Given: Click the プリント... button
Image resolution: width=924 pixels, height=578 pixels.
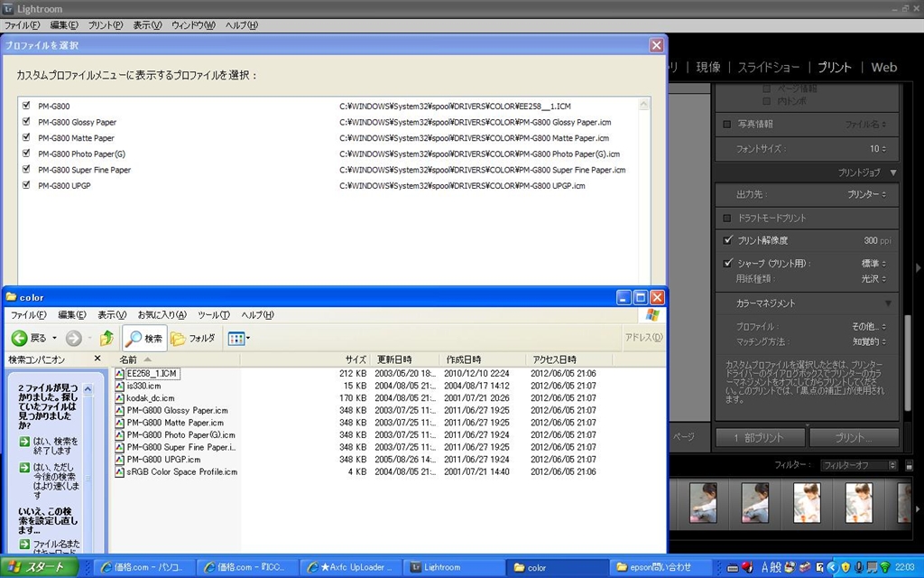Looking at the screenshot, I should (x=853, y=437).
